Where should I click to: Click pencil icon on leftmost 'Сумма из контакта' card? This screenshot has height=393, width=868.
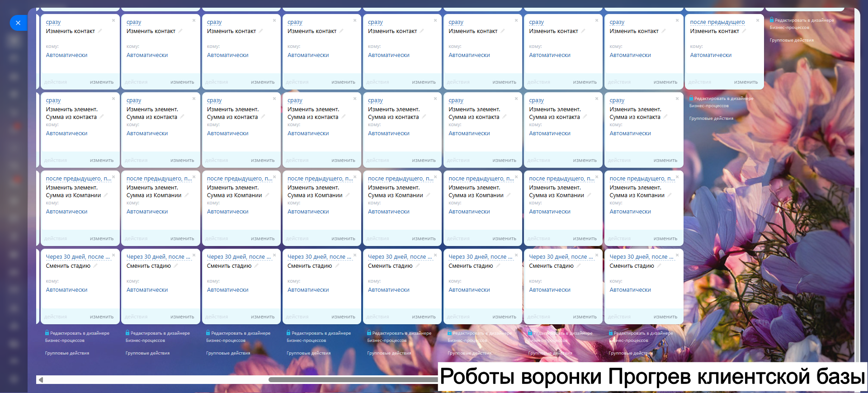tap(102, 117)
